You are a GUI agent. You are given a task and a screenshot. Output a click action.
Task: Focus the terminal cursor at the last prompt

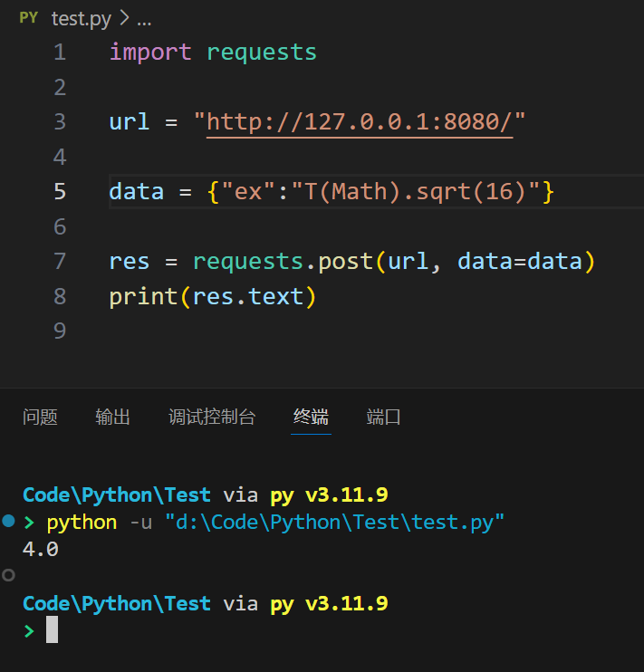[x=52, y=629]
